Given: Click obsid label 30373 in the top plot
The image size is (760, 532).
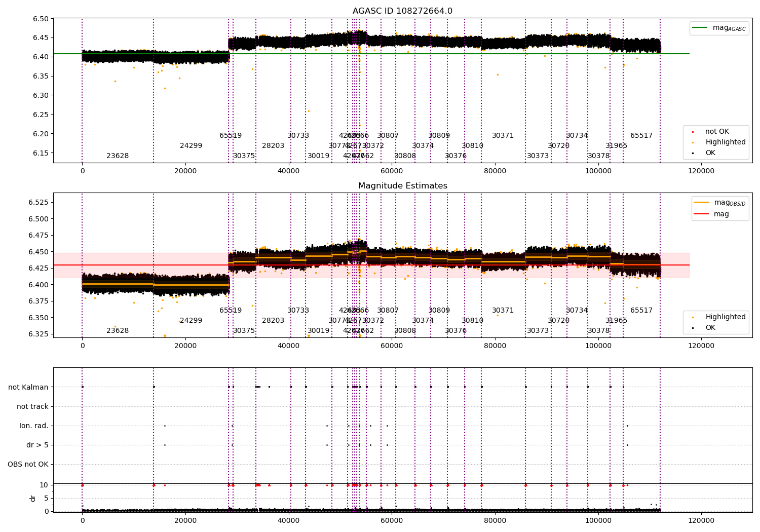Looking at the screenshot, I should (x=538, y=156).
